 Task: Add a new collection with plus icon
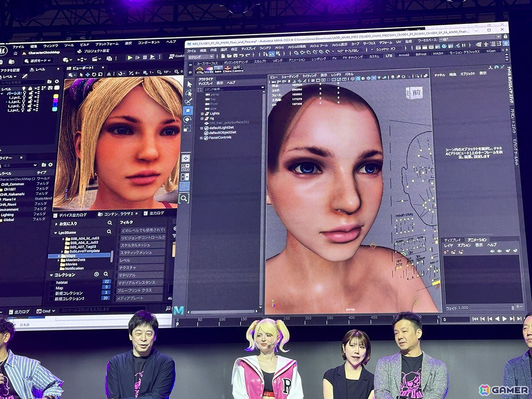[97, 274]
